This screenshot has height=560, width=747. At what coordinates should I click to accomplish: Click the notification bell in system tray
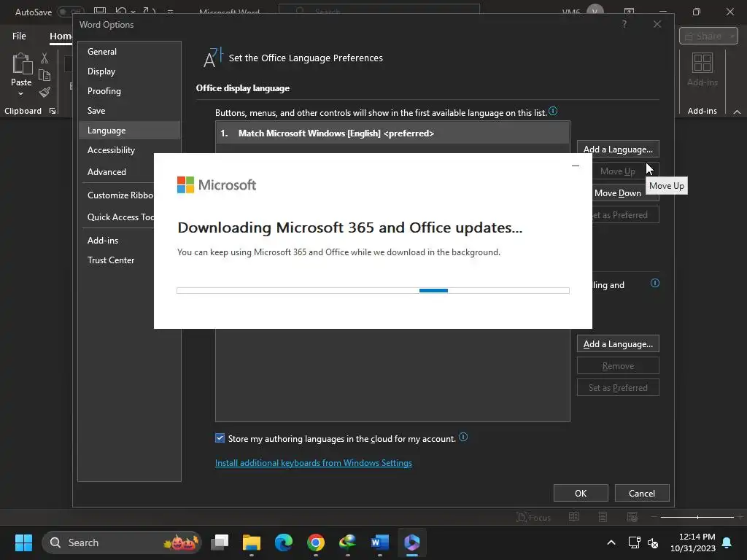[x=727, y=542]
